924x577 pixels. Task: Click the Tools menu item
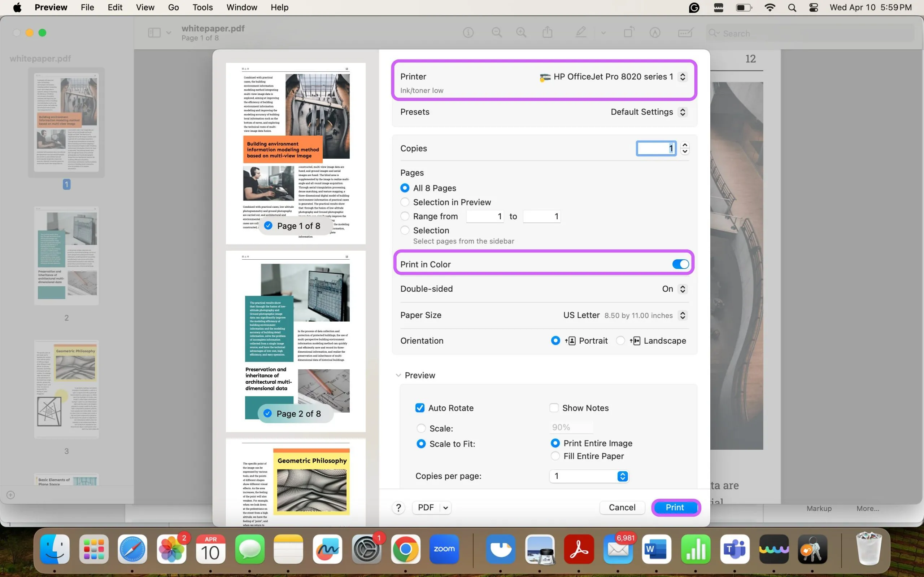202,7
